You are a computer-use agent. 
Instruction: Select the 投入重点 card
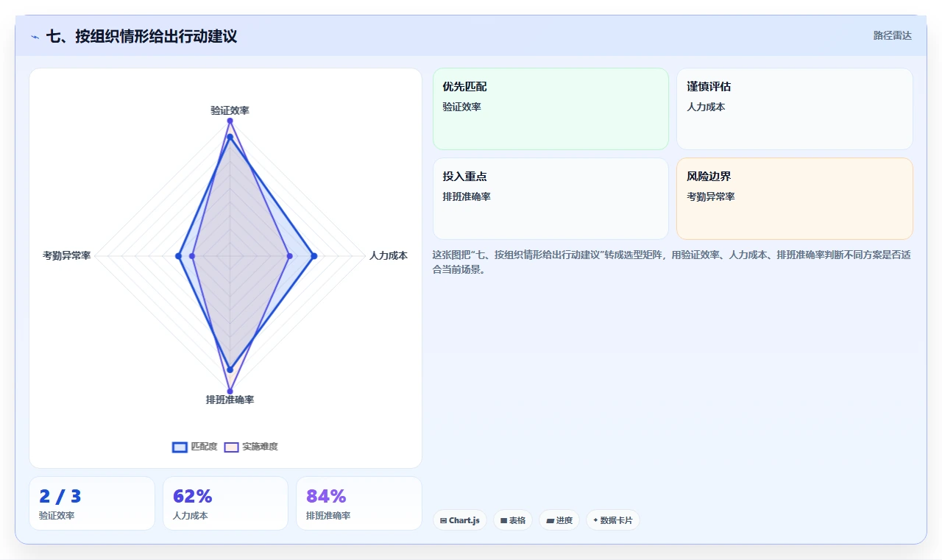click(x=550, y=199)
